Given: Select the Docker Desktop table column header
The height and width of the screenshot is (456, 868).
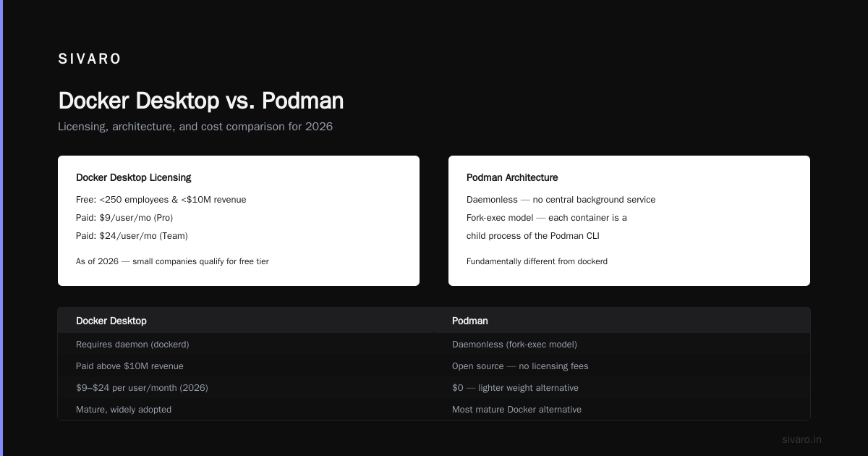Looking at the screenshot, I should click(111, 321).
